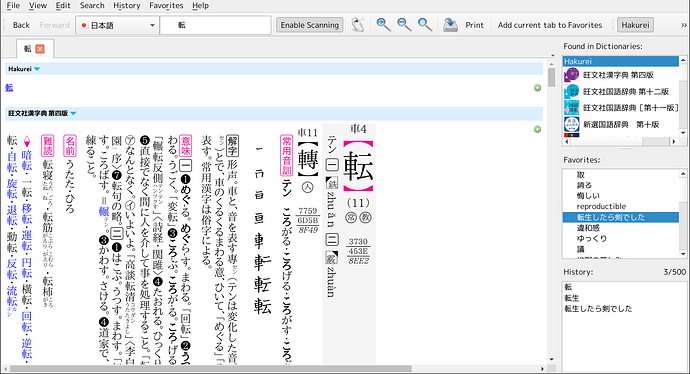This screenshot has width=690, height=374.
Task: Open the 日本語 language group dropdown
Action: [117, 26]
